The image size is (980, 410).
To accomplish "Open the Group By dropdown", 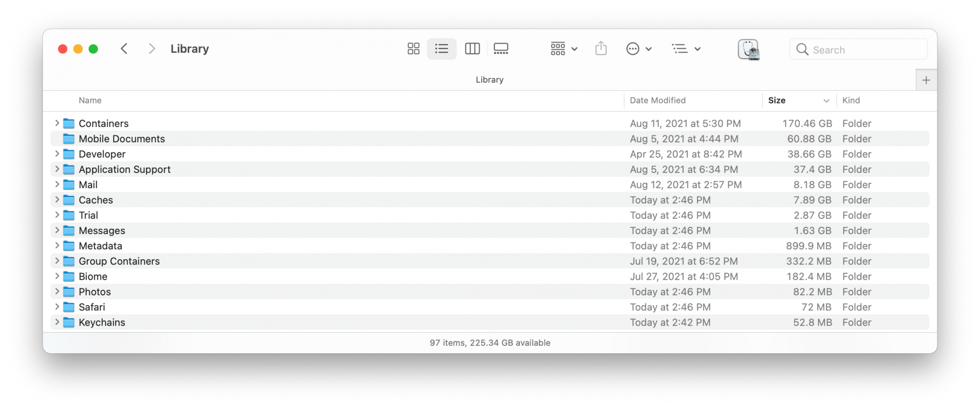I will (564, 48).
